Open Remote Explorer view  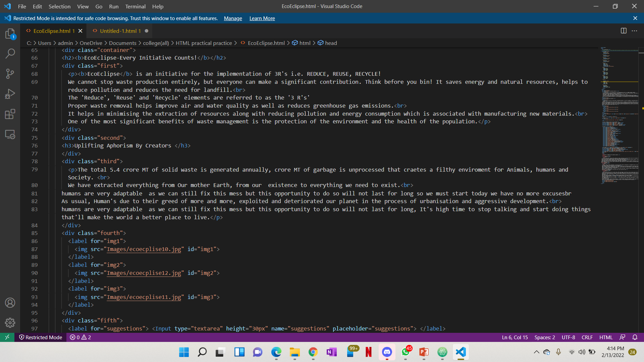tap(10, 134)
